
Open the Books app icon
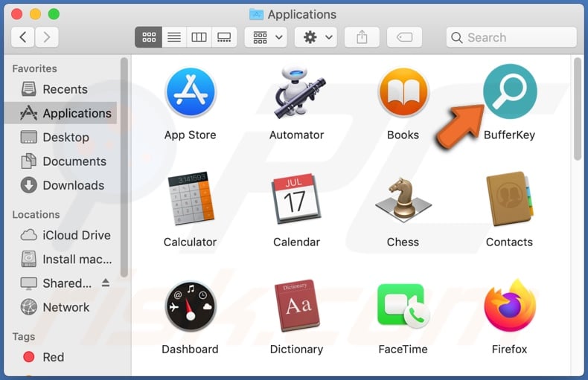coord(403,92)
